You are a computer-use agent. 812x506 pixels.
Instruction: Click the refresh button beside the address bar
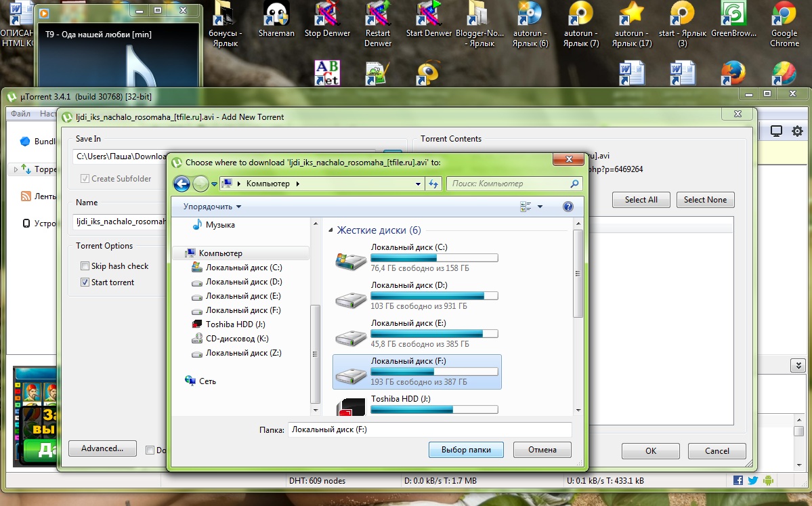pyautogui.click(x=433, y=184)
